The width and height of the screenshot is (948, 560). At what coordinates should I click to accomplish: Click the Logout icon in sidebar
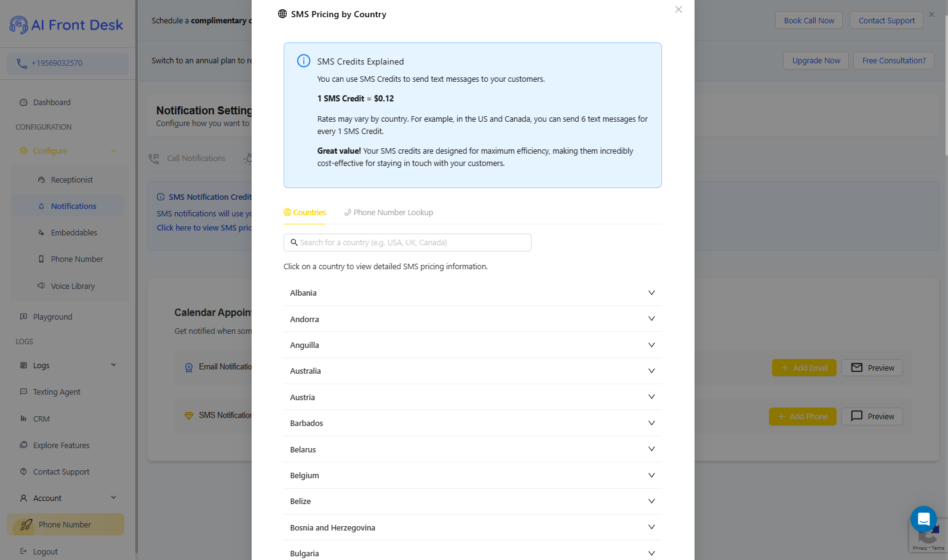coord(23,551)
